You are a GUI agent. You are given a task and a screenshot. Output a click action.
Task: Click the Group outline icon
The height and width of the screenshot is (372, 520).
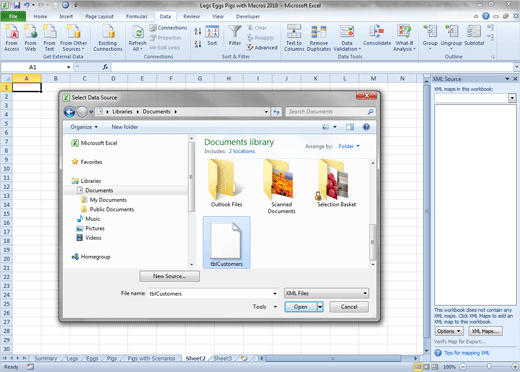(x=430, y=36)
